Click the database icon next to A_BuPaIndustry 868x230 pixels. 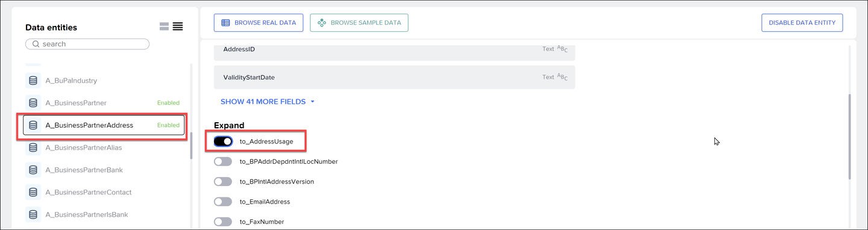pyautogui.click(x=33, y=81)
